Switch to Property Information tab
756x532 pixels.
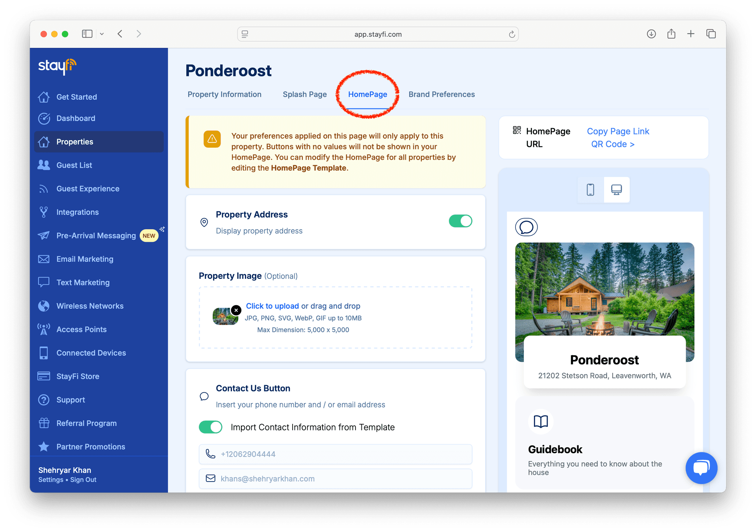[x=224, y=95]
